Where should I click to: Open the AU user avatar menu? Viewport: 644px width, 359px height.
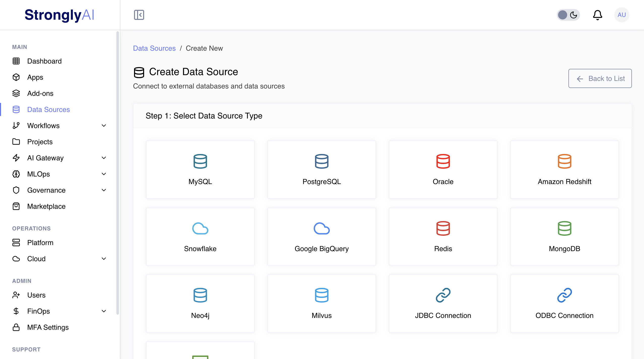(621, 15)
